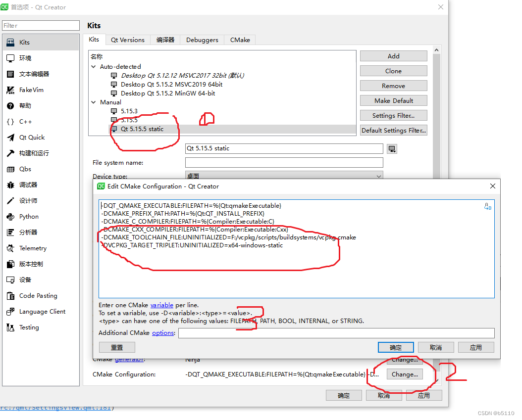Switch to the Debuggers tab
The image size is (522, 420).
point(202,40)
